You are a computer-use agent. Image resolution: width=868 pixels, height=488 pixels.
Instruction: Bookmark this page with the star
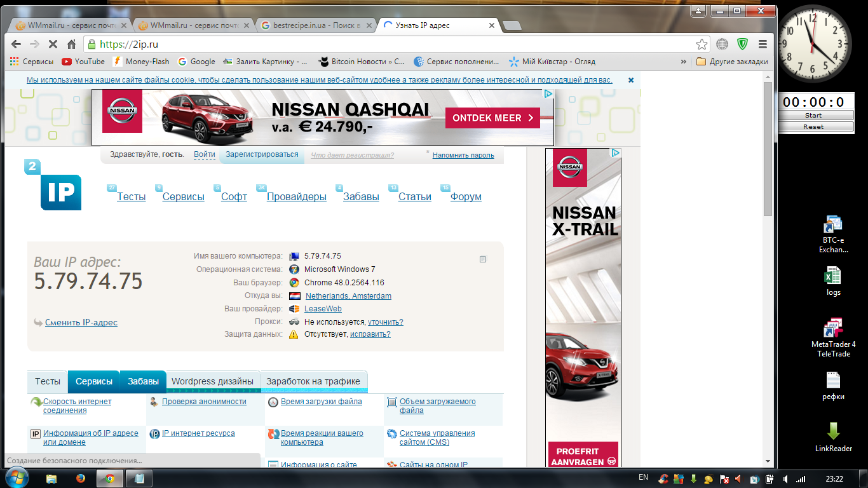(702, 44)
